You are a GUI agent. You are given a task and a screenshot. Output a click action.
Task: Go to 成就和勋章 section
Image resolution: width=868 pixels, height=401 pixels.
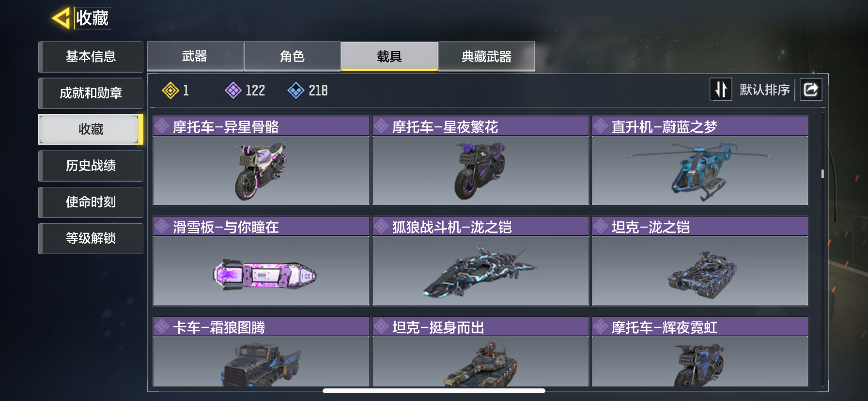point(91,93)
